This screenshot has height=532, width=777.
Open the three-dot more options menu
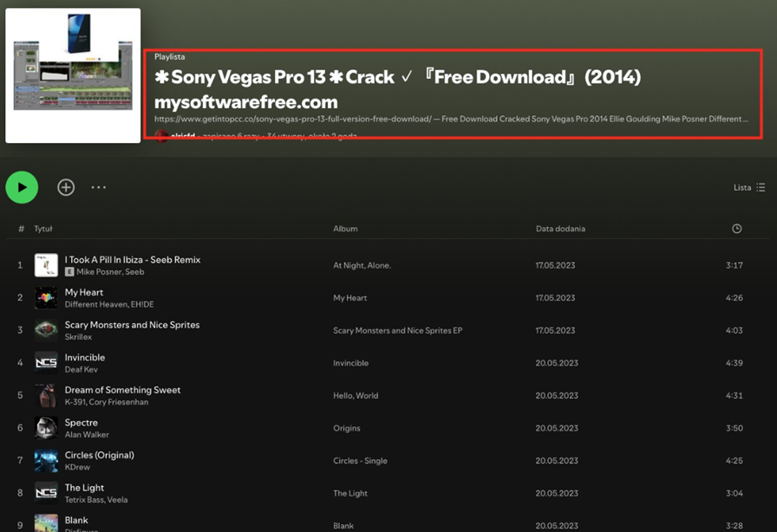[x=99, y=187]
